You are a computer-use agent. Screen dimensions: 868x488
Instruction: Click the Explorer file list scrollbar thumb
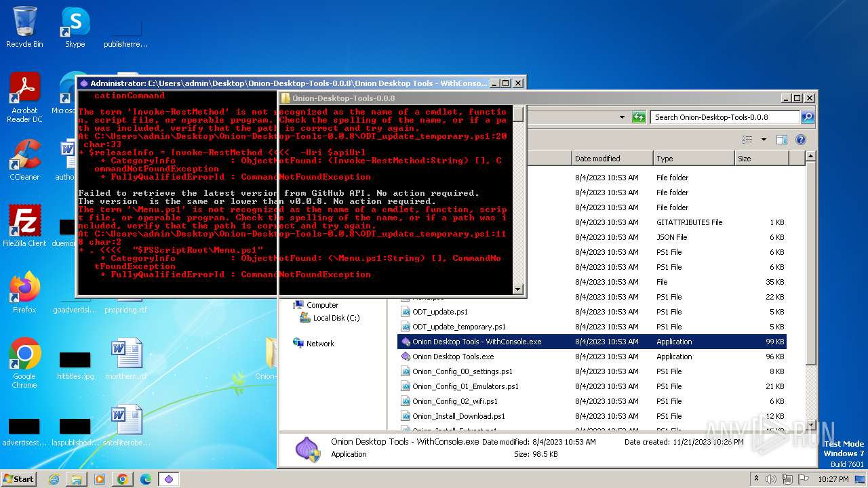(x=810, y=263)
